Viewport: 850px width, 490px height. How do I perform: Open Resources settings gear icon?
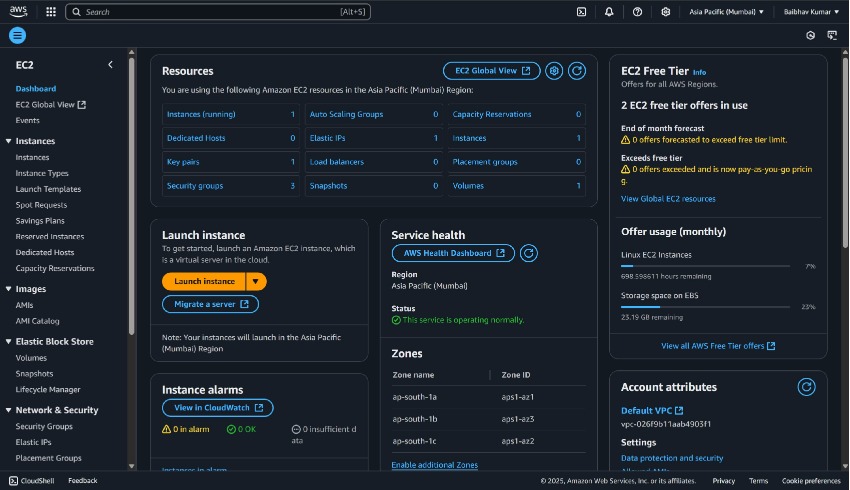coord(553,71)
